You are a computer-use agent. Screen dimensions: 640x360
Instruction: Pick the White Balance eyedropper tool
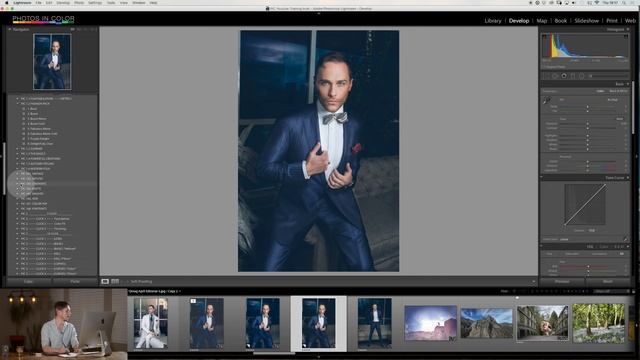(x=547, y=101)
